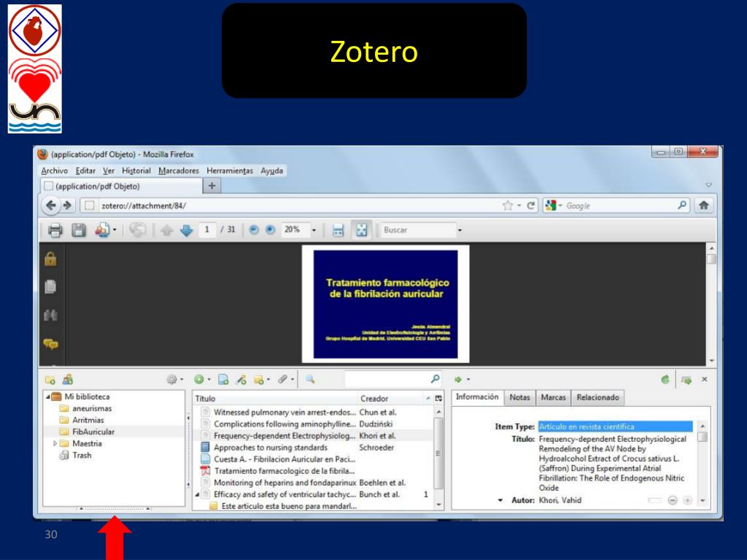Image resolution: width=747 pixels, height=560 pixels.
Task: Create a new Zotero collection
Action: 50,379
